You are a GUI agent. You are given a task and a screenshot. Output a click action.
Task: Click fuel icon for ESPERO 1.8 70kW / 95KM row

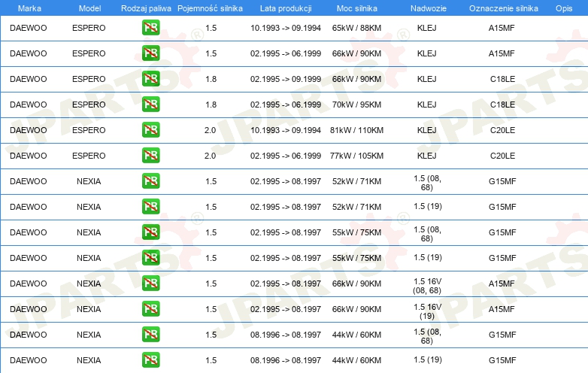150,105
